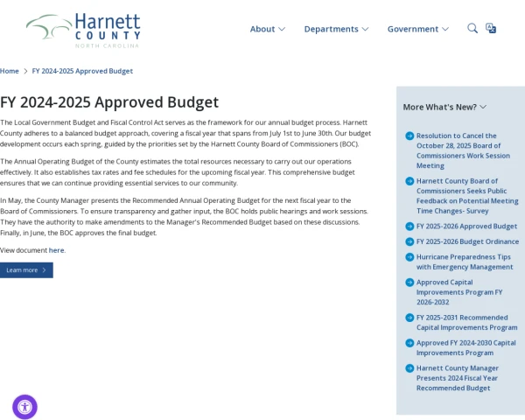Click arrow icon beside County Manager Presents item

click(409, 368)
